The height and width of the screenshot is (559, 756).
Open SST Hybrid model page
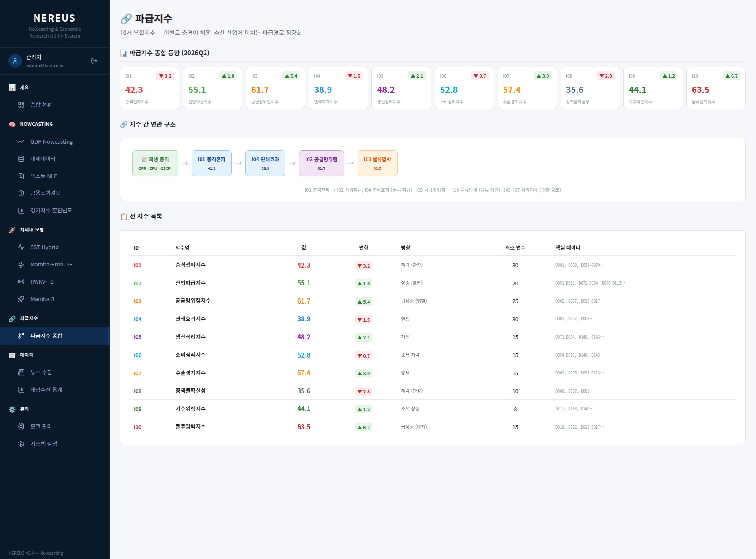55,247
